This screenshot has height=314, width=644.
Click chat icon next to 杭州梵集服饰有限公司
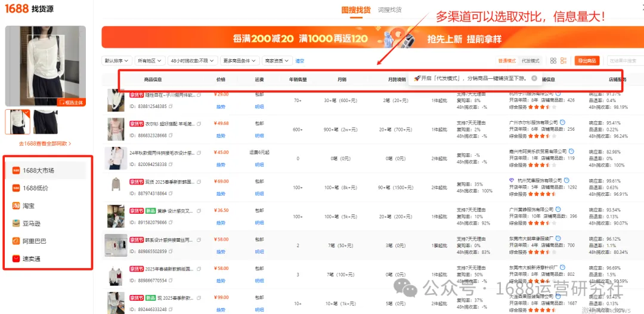[x=566, y=180]
